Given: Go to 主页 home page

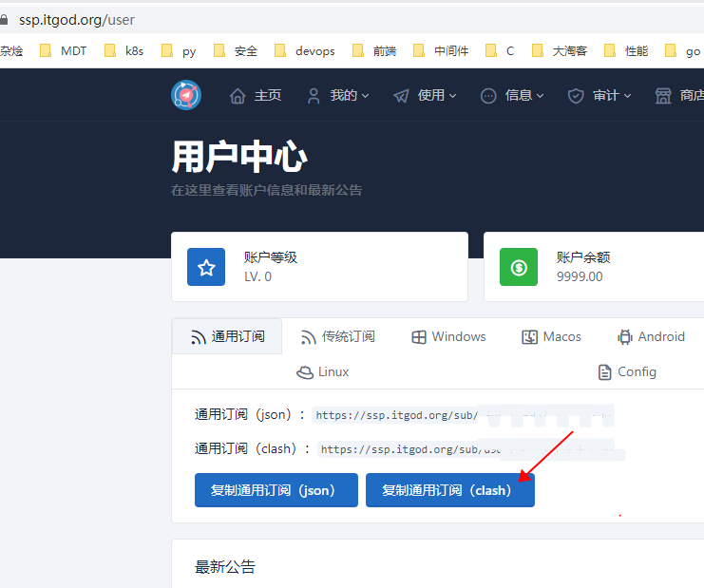Looking at the screenshot, I should (x=256, y=96).
